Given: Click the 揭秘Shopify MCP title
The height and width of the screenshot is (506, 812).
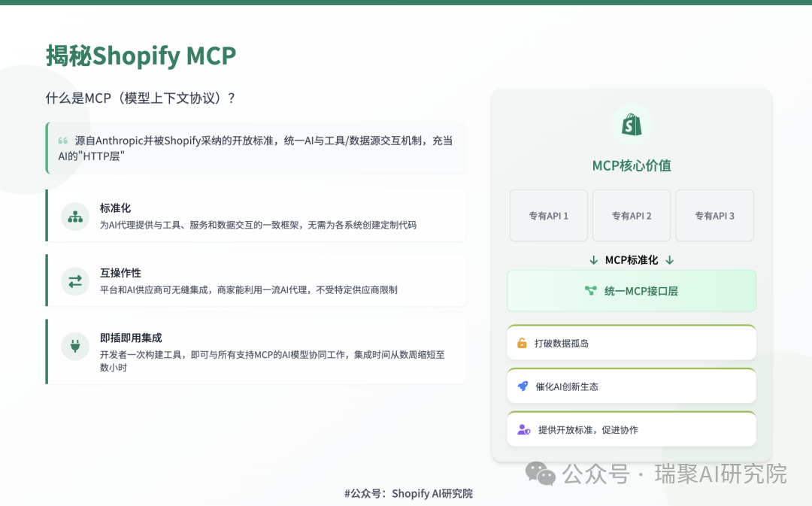Looking at the screenshot, I should point(141,56).
